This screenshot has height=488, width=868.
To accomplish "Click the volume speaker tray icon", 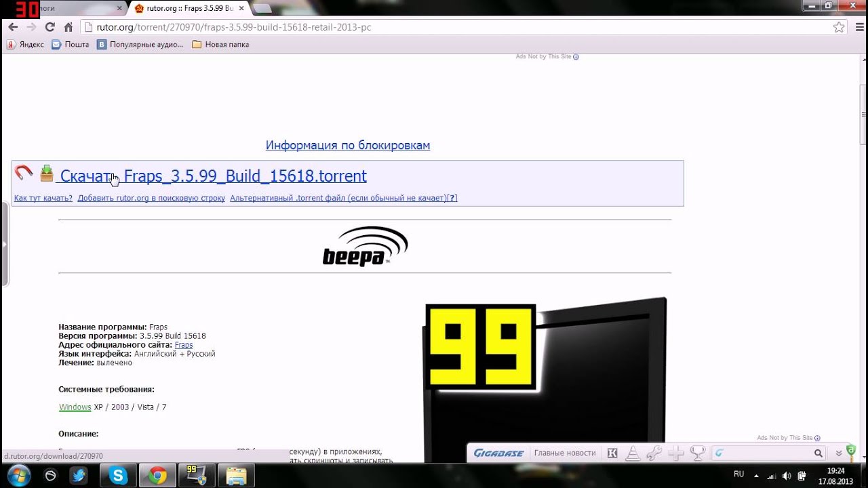I will pos(787,475).
